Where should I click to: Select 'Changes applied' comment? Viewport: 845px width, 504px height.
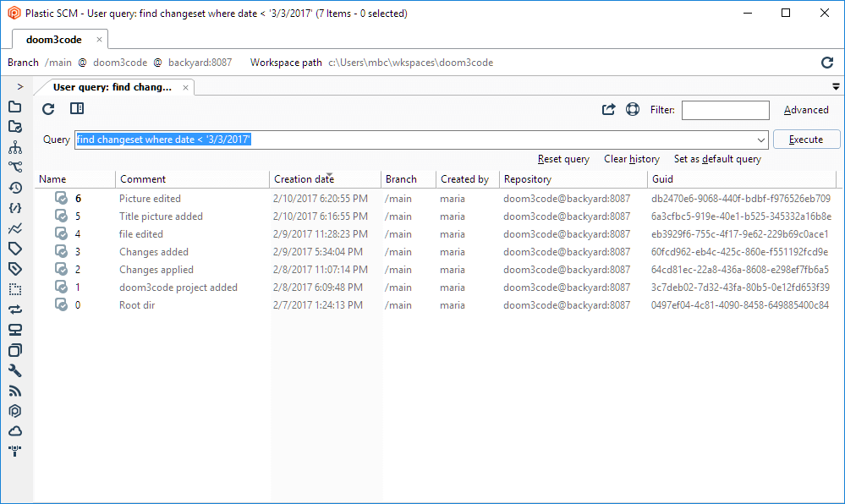(x=156, y=270)
